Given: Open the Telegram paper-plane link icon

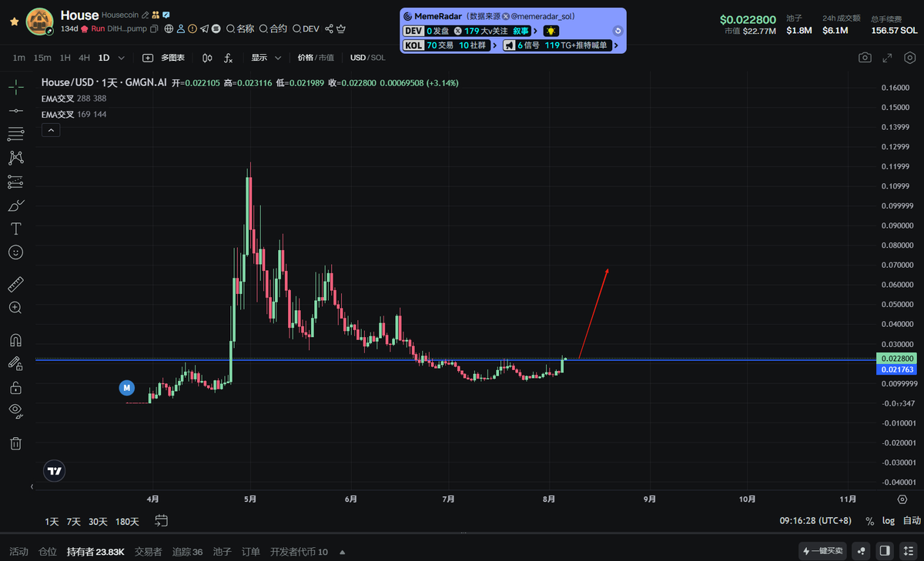Looking at the screenshot, I should [x=204, y=28].
